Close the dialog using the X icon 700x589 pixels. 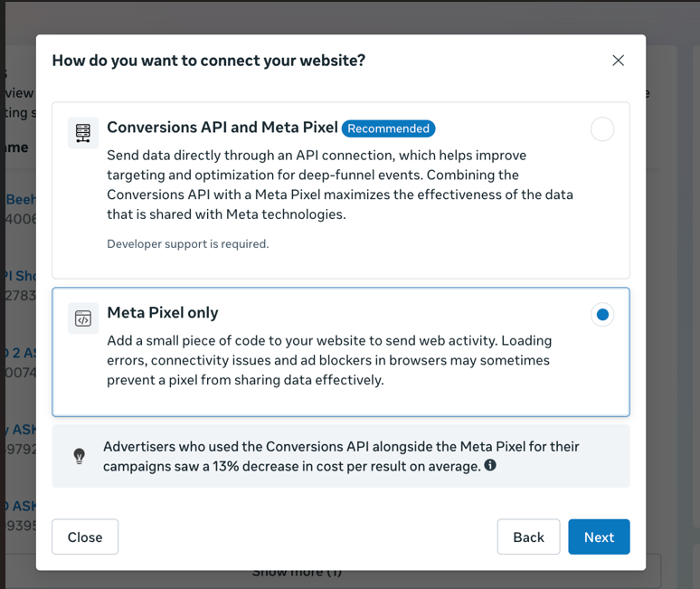(x=618, y=61)
